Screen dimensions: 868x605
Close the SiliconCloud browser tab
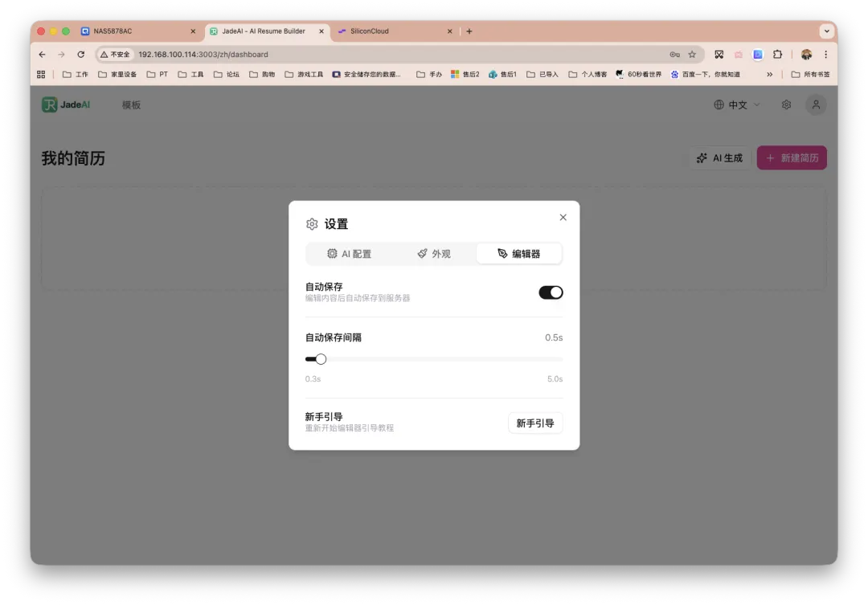point(449,31)
